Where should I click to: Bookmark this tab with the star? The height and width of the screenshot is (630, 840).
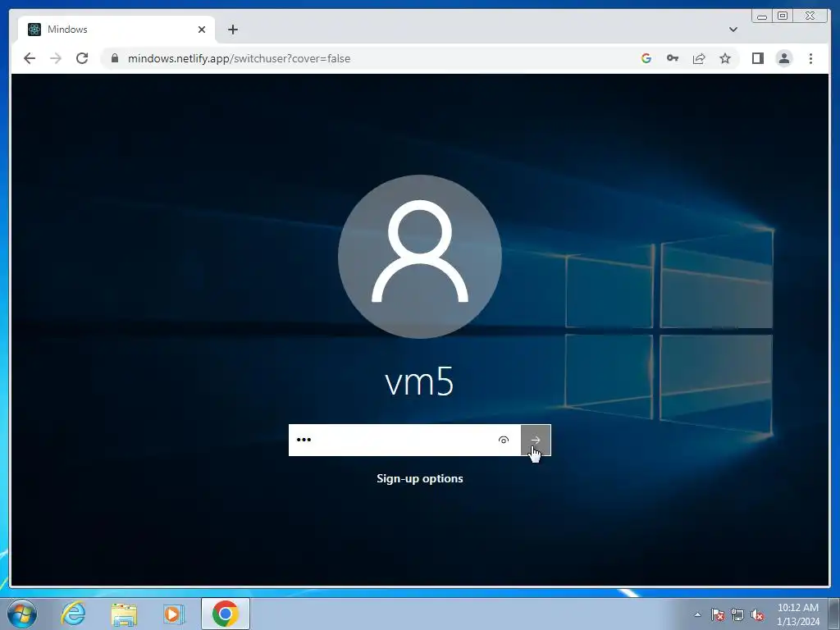coord(725,58)
